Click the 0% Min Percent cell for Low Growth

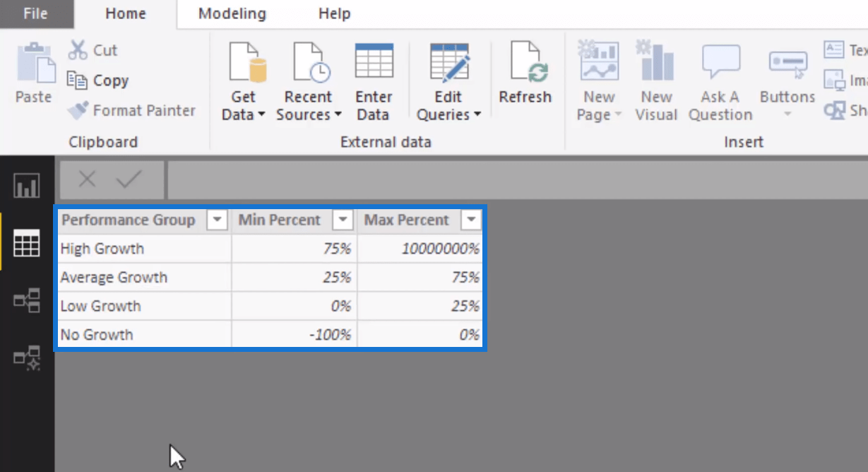[x=295, y=306]
